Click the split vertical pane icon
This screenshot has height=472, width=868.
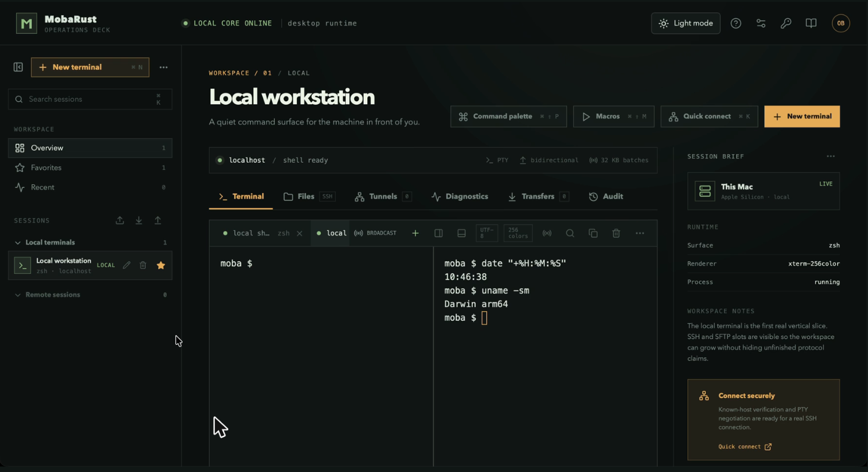coord(439,233)
